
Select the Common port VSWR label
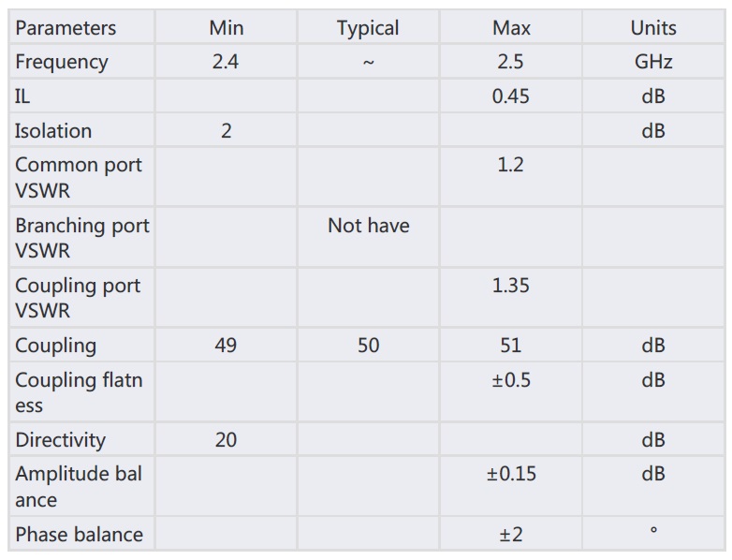pos(79,178)
